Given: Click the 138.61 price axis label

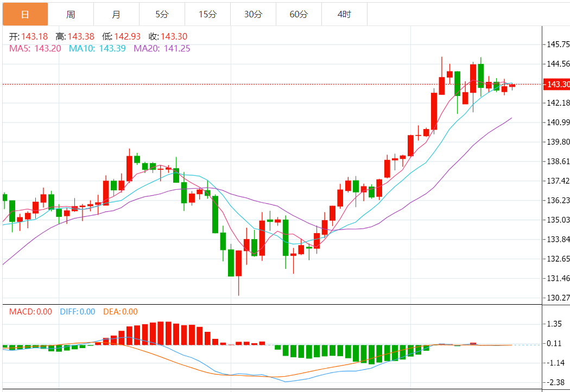Looking at the screenshot, I should [558, 161].
